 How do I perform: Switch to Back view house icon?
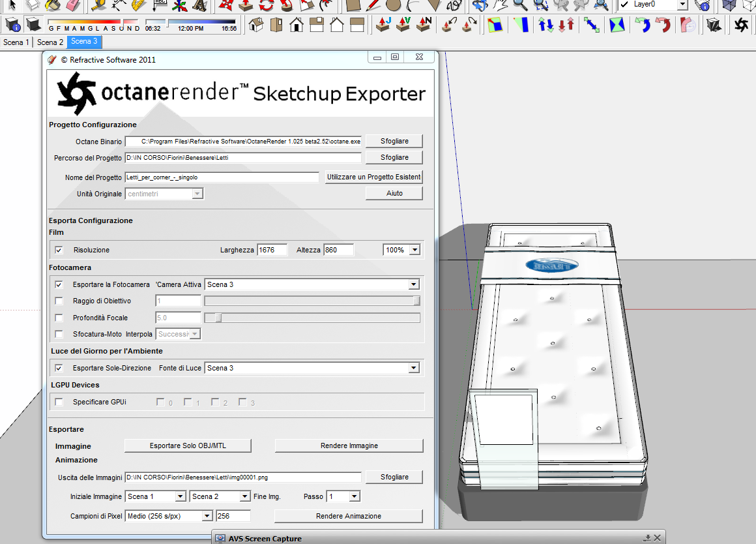coord(336,24)
